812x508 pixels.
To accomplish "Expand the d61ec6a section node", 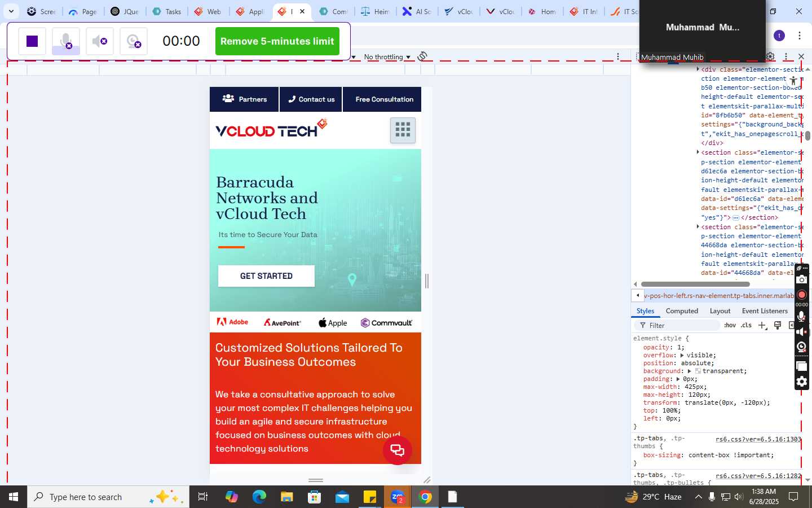I will 698,152.
